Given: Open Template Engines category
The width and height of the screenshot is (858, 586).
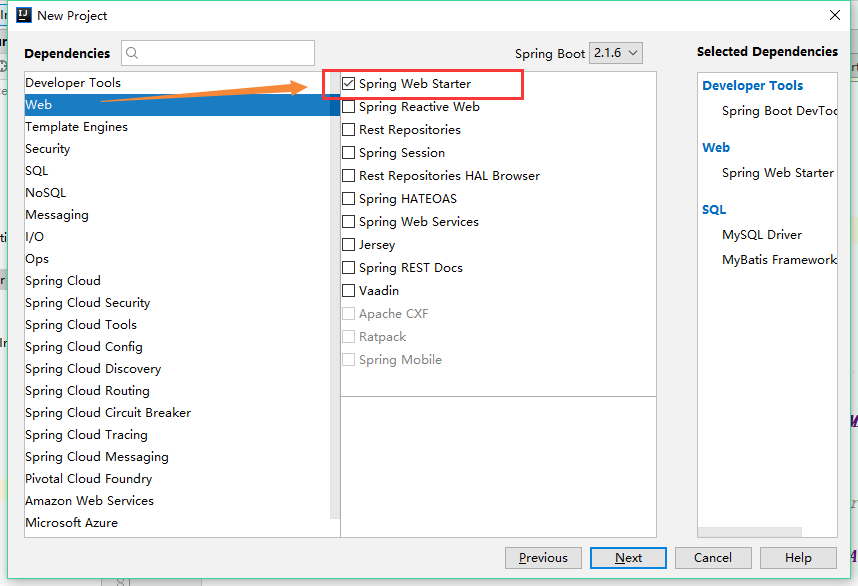Looking at the screenshot, I should tap(177, 126).
